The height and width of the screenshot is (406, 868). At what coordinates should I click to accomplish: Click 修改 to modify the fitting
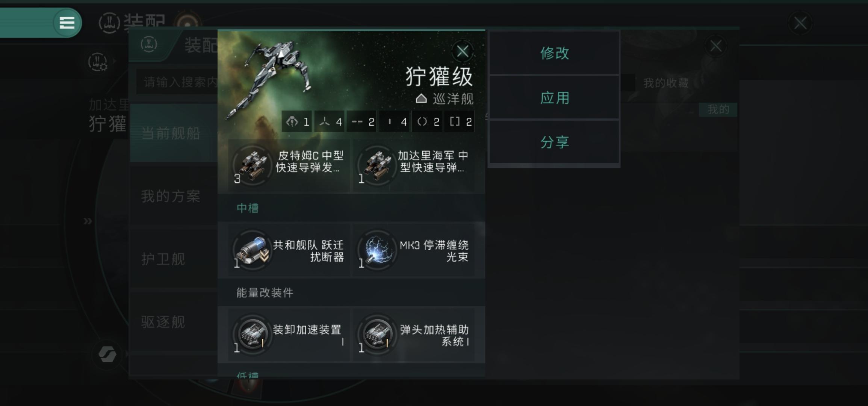pos(554,53)
